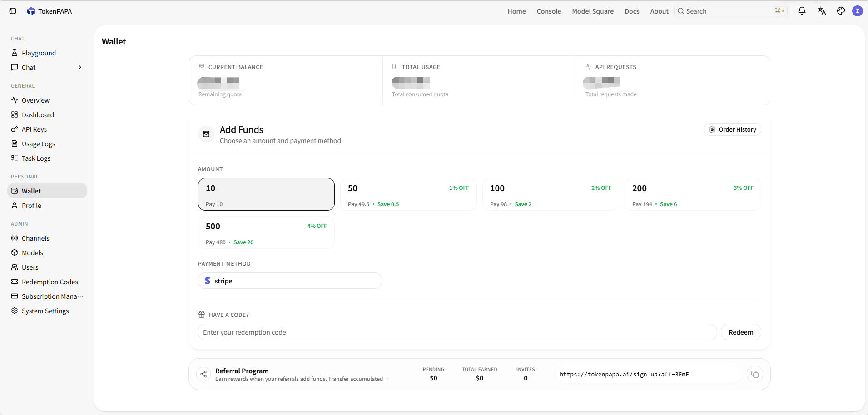Go to Overview in sidebar
The width and height of the screenshot is (868, 415).
tap(47, 100)
